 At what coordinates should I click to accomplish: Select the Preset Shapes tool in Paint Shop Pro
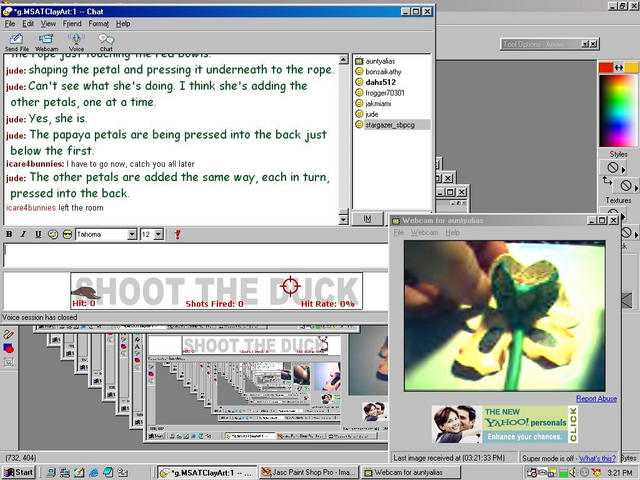[x=9, y=348]
